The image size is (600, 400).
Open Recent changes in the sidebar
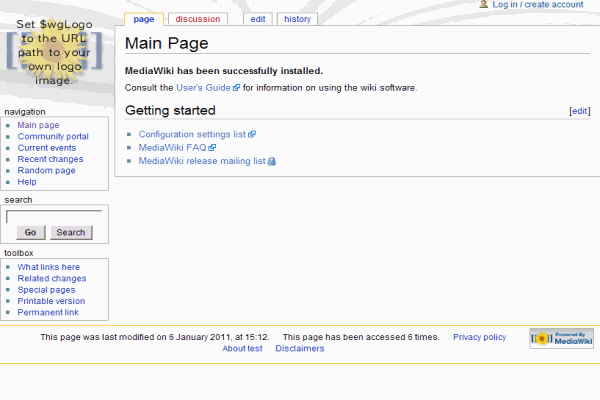(x=50, y=159)
